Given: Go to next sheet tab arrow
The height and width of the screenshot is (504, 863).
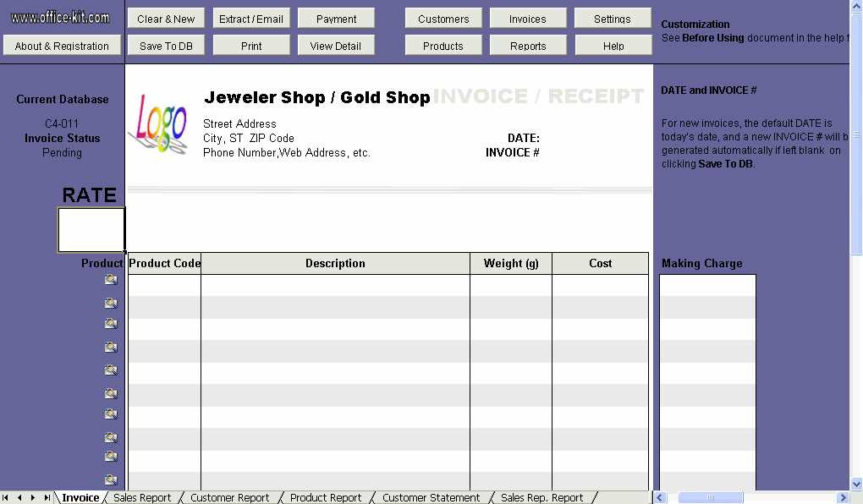Looking at the screenshot, I should (33, 497).
